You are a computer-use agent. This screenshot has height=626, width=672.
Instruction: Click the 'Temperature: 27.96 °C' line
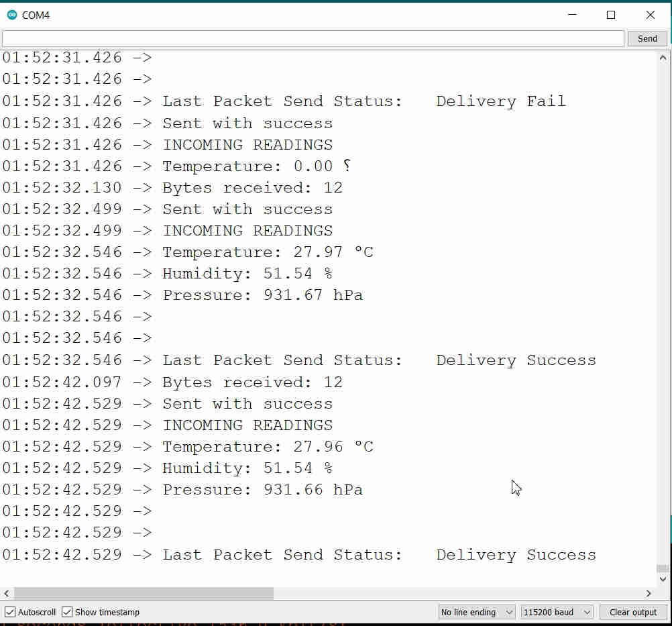pos(268,447)
